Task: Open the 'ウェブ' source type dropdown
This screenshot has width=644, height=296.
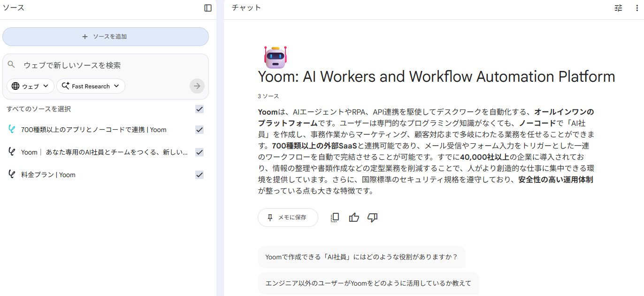Action: click(x=31, y=86)
